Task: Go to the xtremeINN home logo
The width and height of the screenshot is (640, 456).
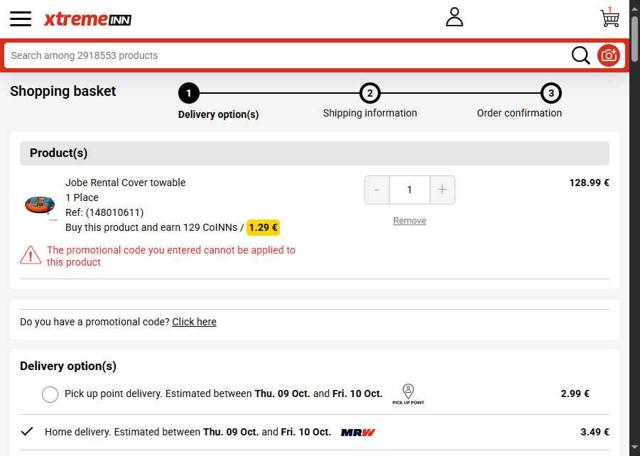Action: tap(88, 19)
